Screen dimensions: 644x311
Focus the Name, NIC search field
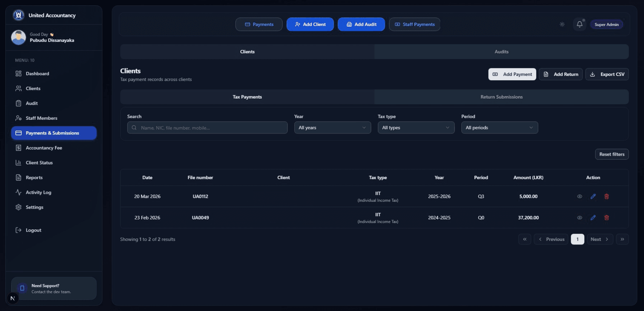[207, 128]
